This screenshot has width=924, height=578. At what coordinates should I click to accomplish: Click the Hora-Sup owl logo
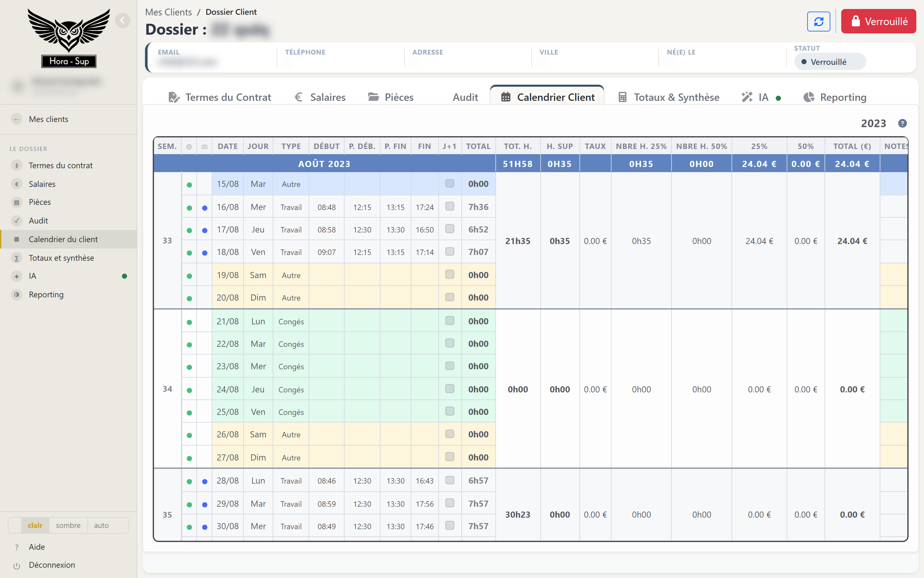point(69,38)
